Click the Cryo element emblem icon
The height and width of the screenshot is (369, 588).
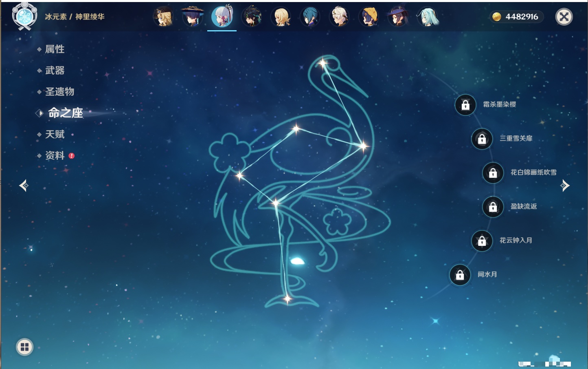pos(24,17)
